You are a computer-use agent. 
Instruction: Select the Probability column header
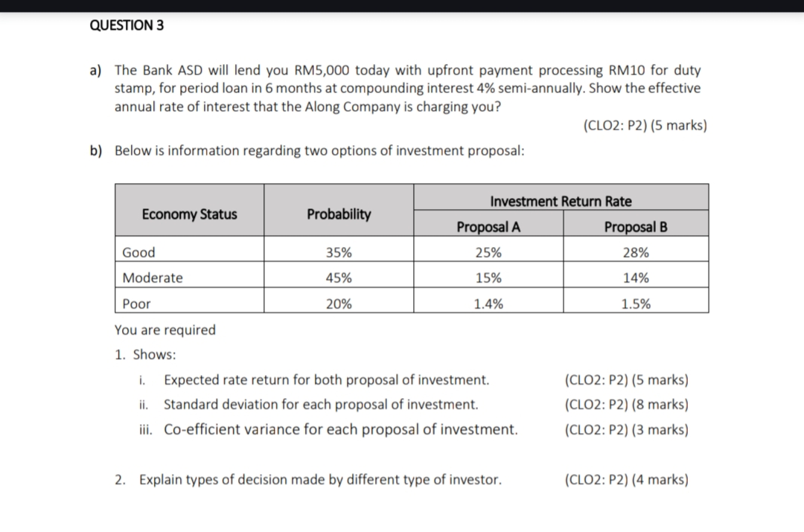[339, 214]
